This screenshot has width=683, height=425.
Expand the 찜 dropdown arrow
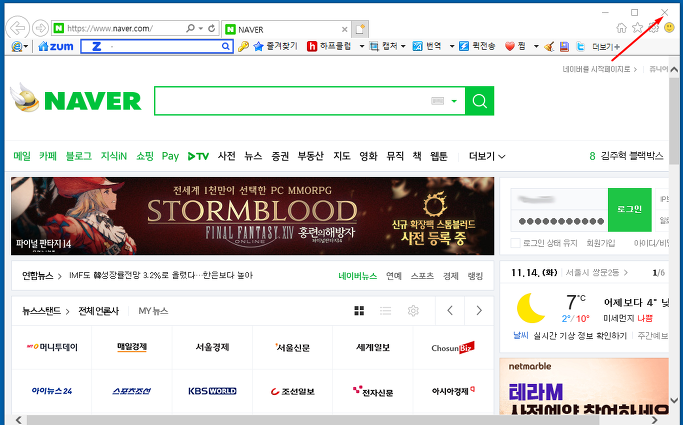click(x=536, y=46)
